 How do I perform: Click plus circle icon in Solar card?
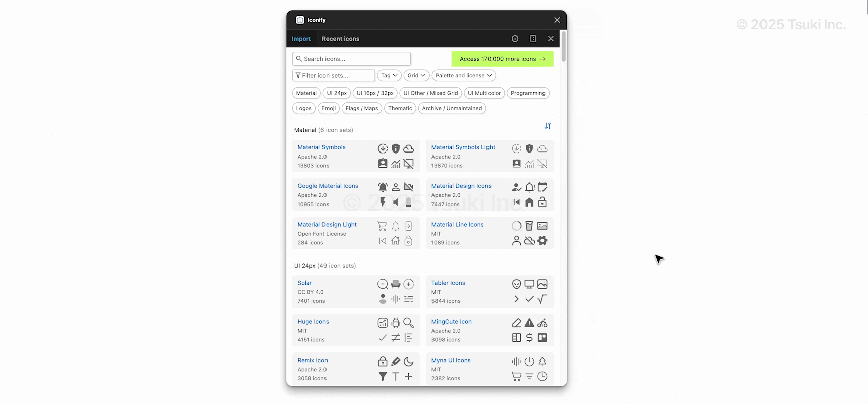(409, 284)
